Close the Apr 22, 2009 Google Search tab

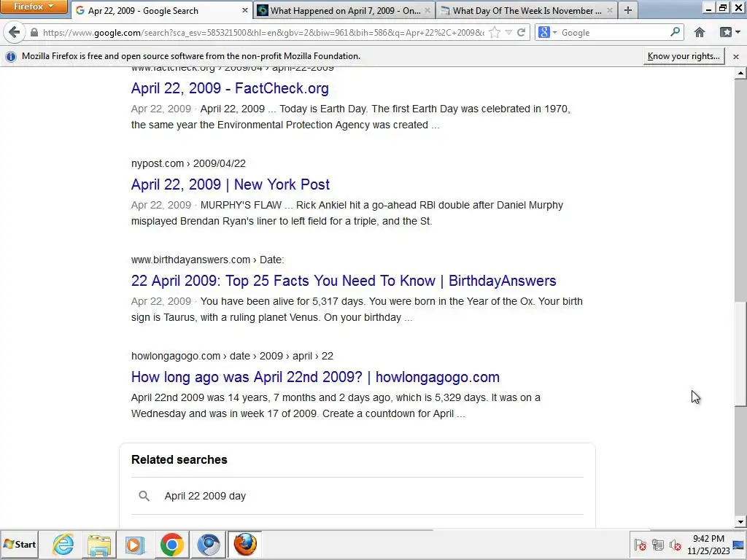pos(245,10)
